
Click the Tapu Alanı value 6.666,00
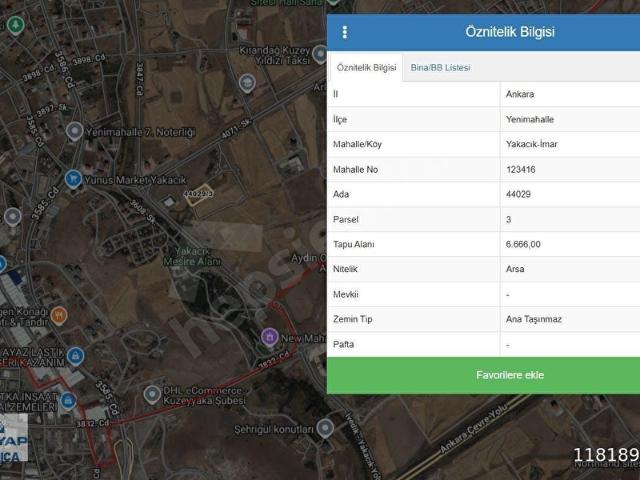click(x=523, y=244)
